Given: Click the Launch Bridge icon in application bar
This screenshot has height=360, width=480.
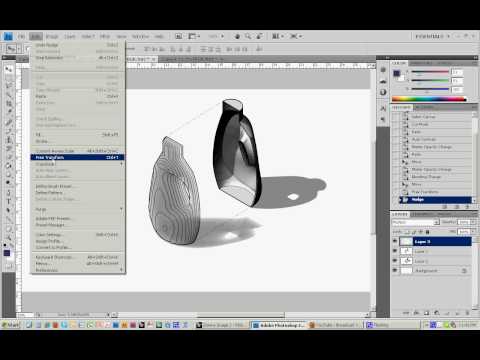Looking at the screenshot, I should click(x=178, y=36).
